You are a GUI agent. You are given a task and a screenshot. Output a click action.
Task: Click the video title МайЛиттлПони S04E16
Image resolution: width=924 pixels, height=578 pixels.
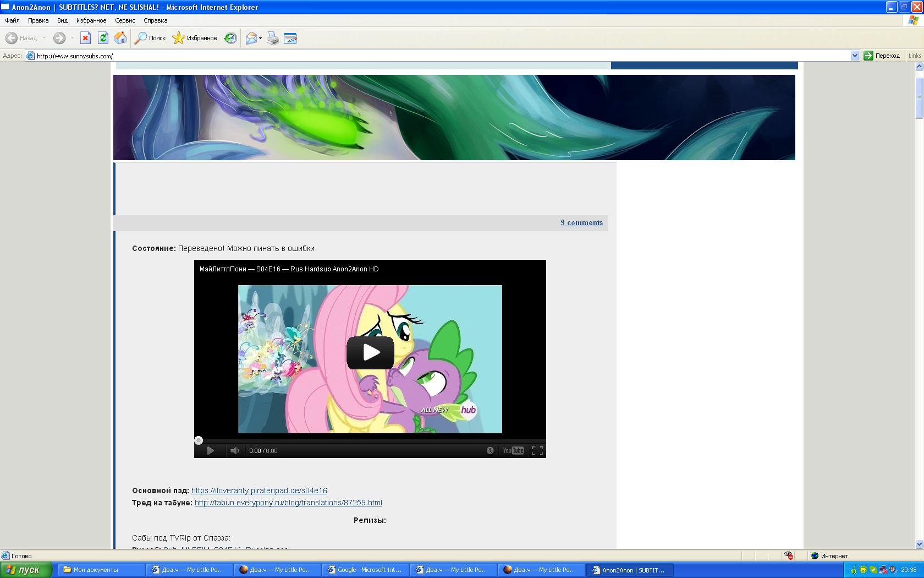[x=289, y=269]
